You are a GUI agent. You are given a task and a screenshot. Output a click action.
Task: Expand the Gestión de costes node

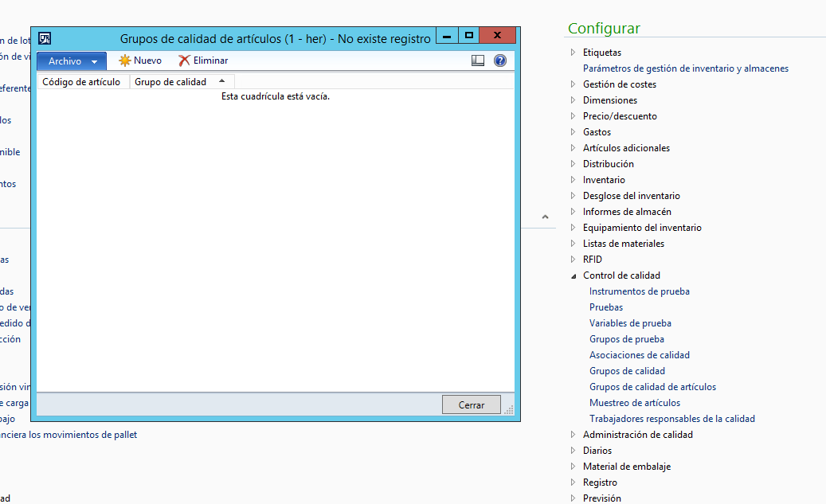(x=574, y=84)
